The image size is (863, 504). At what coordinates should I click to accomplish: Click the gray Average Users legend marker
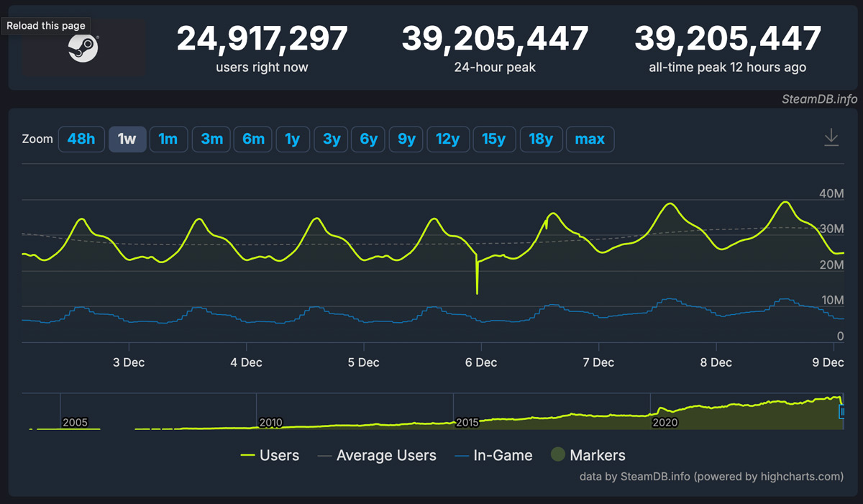(324, 455)
